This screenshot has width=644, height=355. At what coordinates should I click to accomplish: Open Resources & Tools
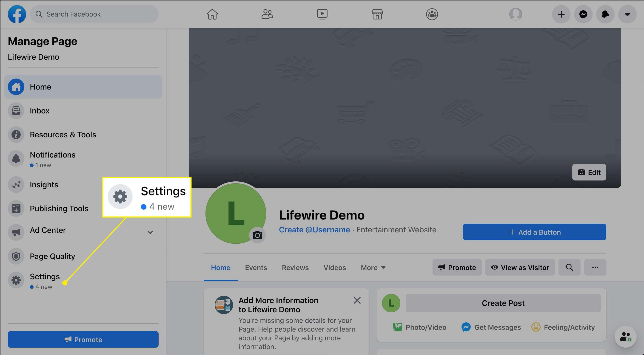[x=83, y=135]
